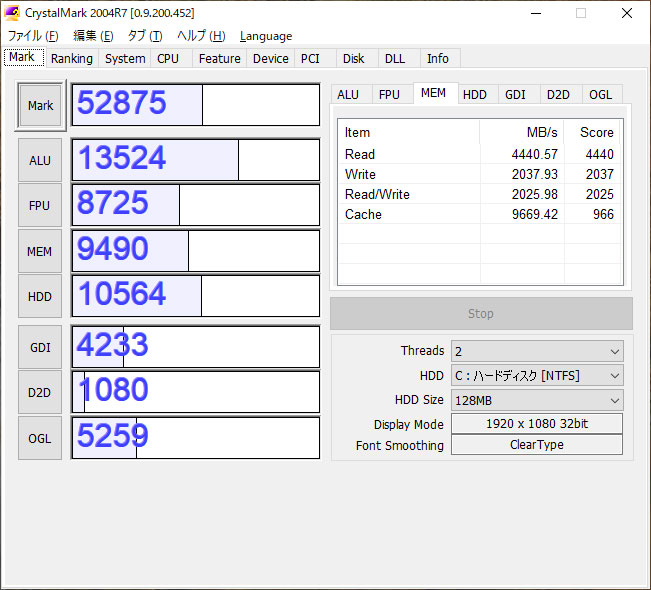Image resolution: width=651 pixels, height=590 pixels.
Task: Close the CrystalMark window
Action: 627,13
